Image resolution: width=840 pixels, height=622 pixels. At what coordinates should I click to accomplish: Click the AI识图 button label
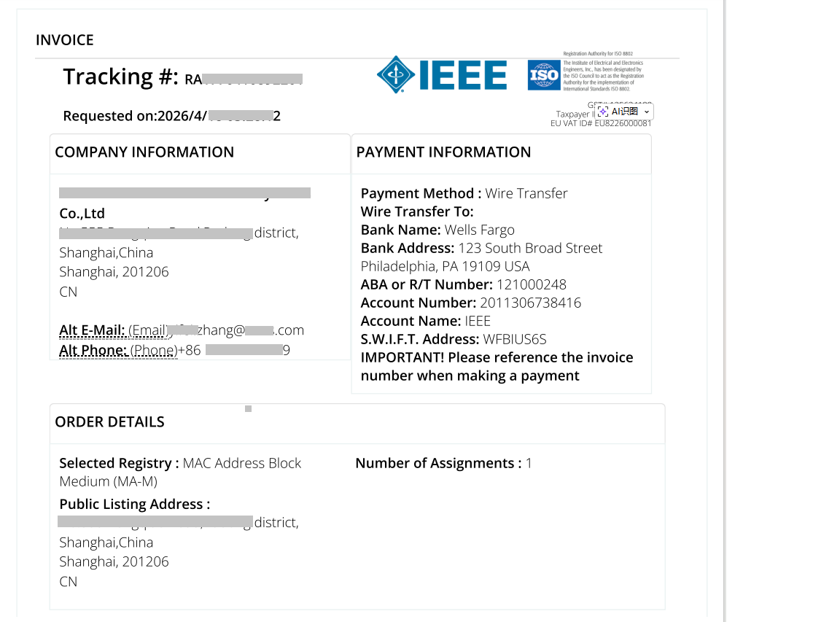(x=625, y=112)
